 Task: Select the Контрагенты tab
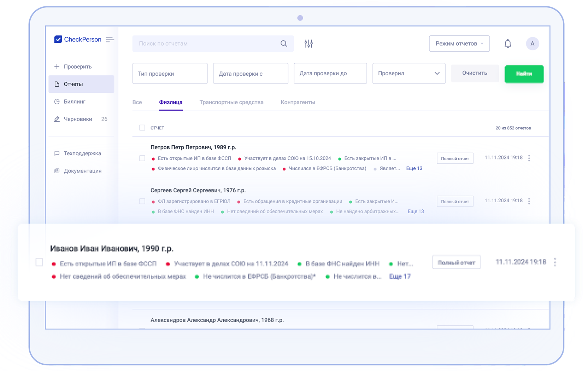(298, 102)
